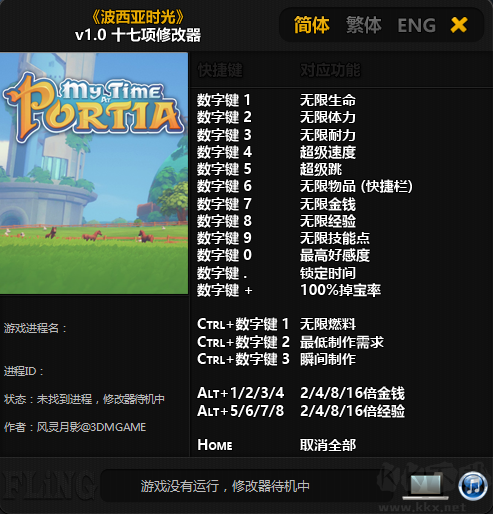The image size is (493, 514).
Task: Toggle 无限经验 option
Action: coord(328,221)
